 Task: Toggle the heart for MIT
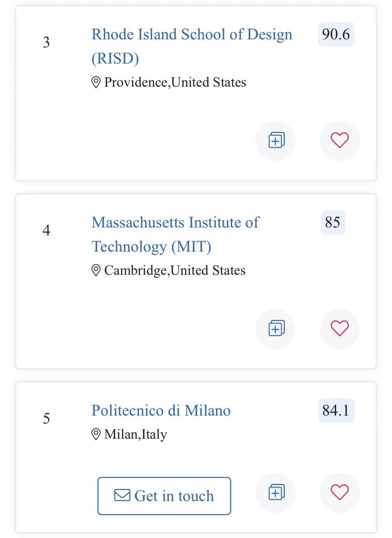pyautogui.click(x=339, y=329)
